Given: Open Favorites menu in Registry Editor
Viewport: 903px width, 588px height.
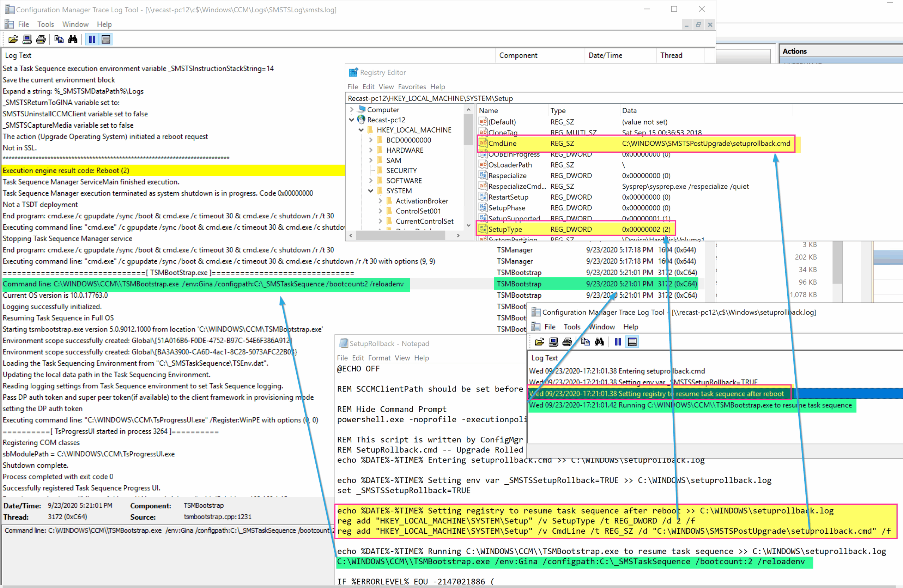Looking at the screenshot, I should [412, 87].
